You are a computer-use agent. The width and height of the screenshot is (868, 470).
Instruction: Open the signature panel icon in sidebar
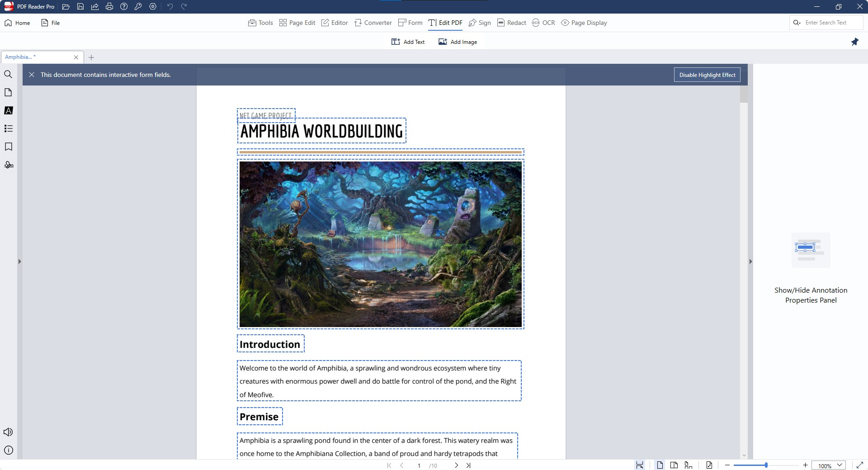point(8,165)
